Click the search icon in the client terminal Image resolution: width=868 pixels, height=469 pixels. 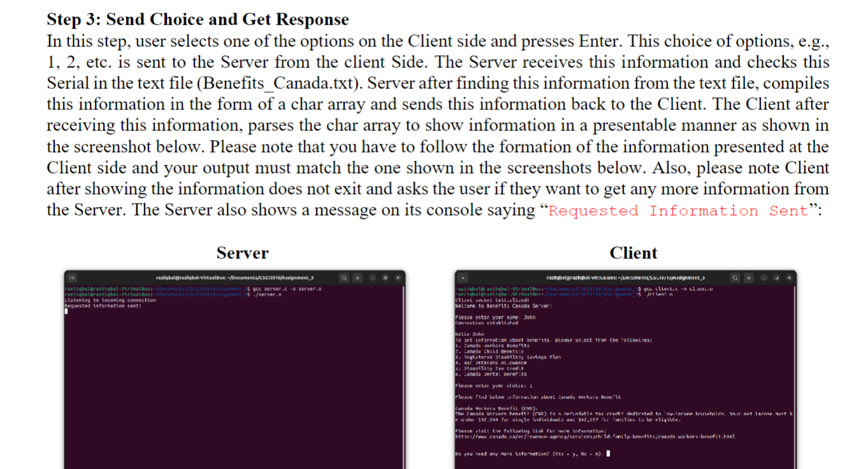coord(736,277)
